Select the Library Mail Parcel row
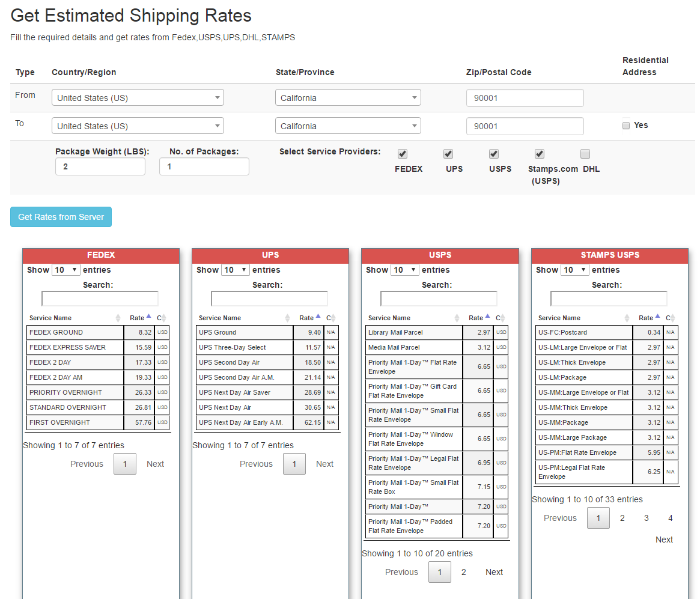The width and height of the screenshot is (700, 599). pyautogui.click(x=437, y=332)
